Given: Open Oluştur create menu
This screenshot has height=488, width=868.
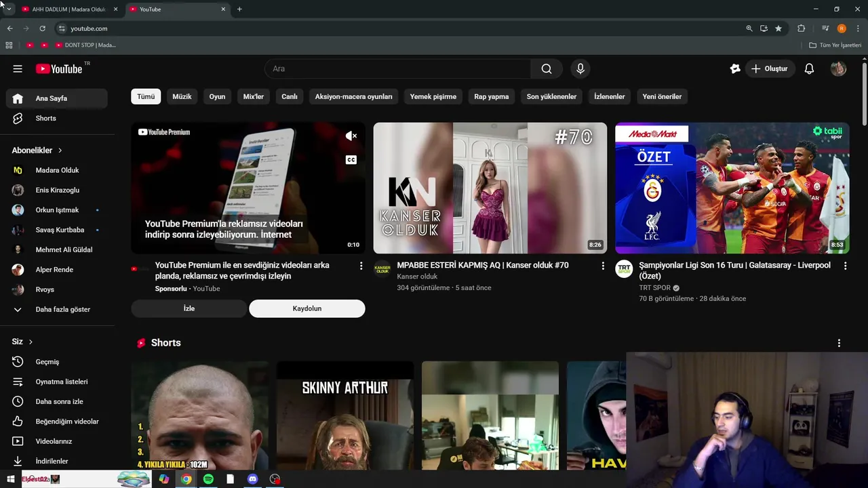Looking at the screenshot, I should [x=770, y=68].
